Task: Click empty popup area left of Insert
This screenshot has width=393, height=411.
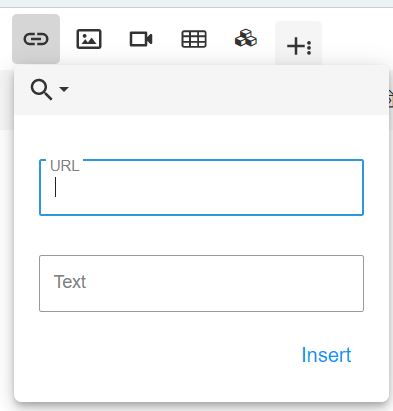Action: [x=157, y=355]
